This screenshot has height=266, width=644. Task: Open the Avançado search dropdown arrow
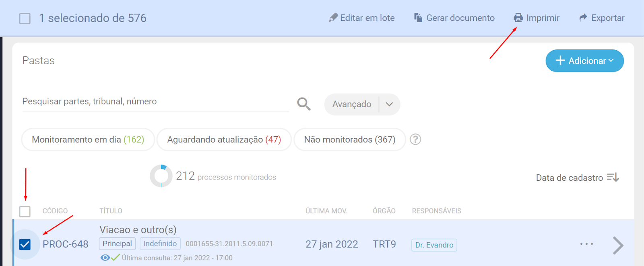[389, 104]
